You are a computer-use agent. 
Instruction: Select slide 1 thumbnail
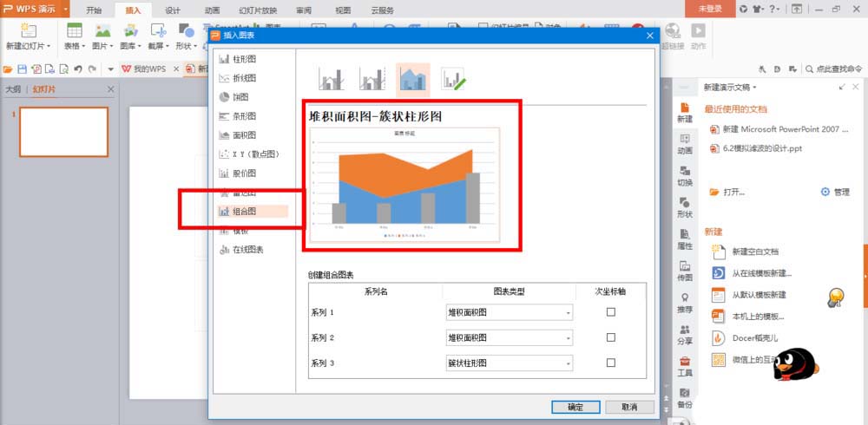pos(64,132)
